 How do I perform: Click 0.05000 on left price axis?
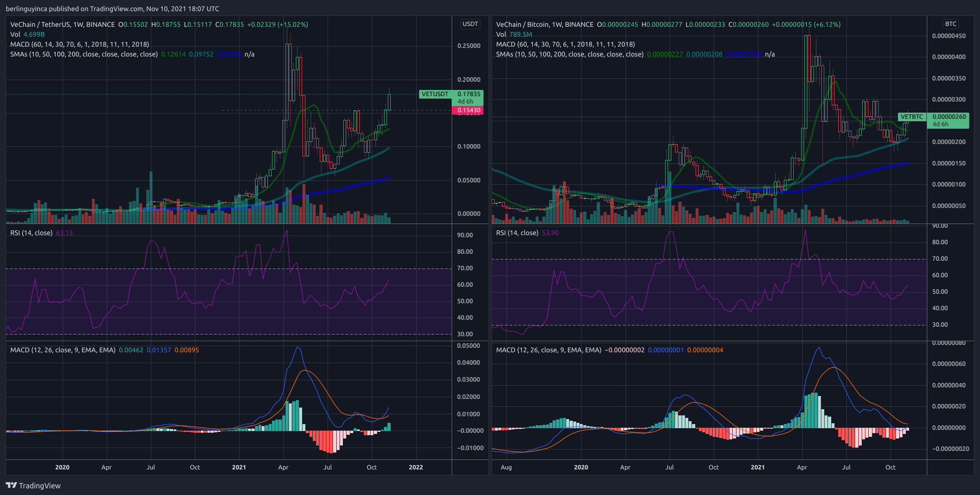tap(469, 180)
